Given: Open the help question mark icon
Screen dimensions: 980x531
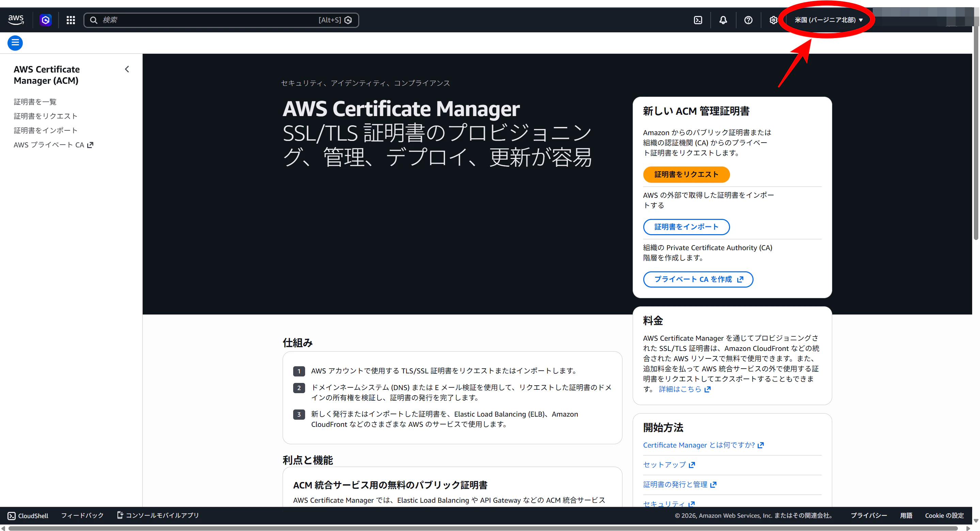Looking at the screenshot, I should (x=748, y=20).
